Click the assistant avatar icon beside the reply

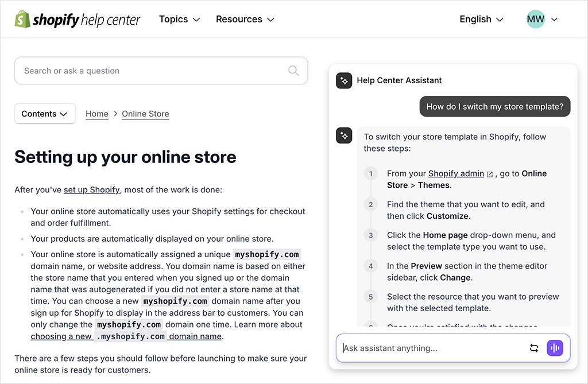click(x=344, y=135)
